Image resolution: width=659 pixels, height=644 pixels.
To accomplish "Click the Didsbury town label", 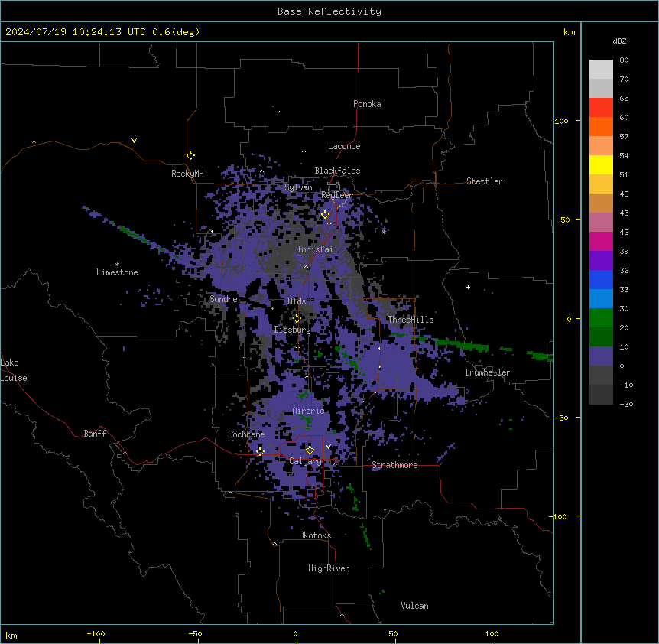I will tap(292, 330).
